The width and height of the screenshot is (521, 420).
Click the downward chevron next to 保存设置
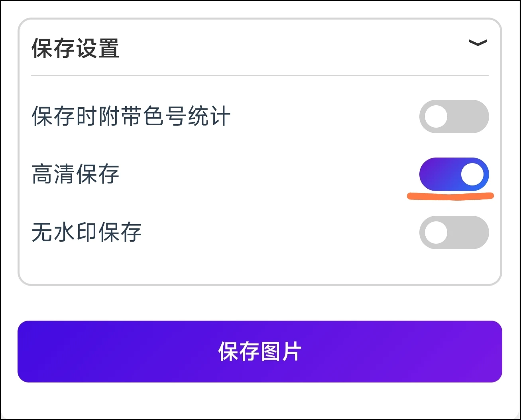point(478,43)
